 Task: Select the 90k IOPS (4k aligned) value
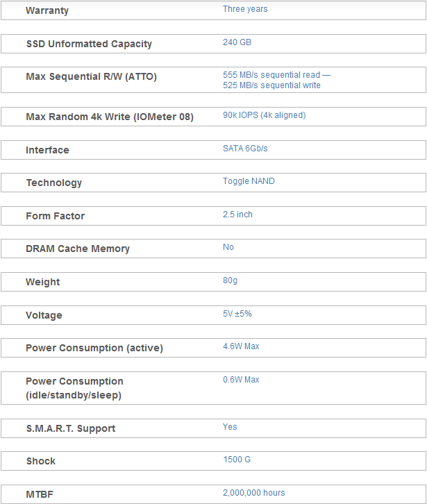(265, 115)
